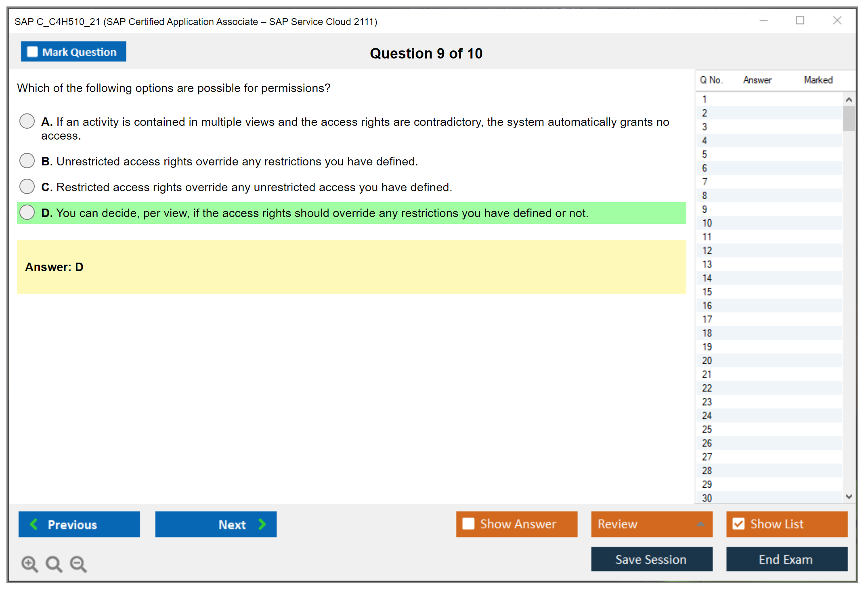Image resolution: width=868 pixels, height=593 pixels.
Task: Jump to question 15 in list
Action: (707, 292)
